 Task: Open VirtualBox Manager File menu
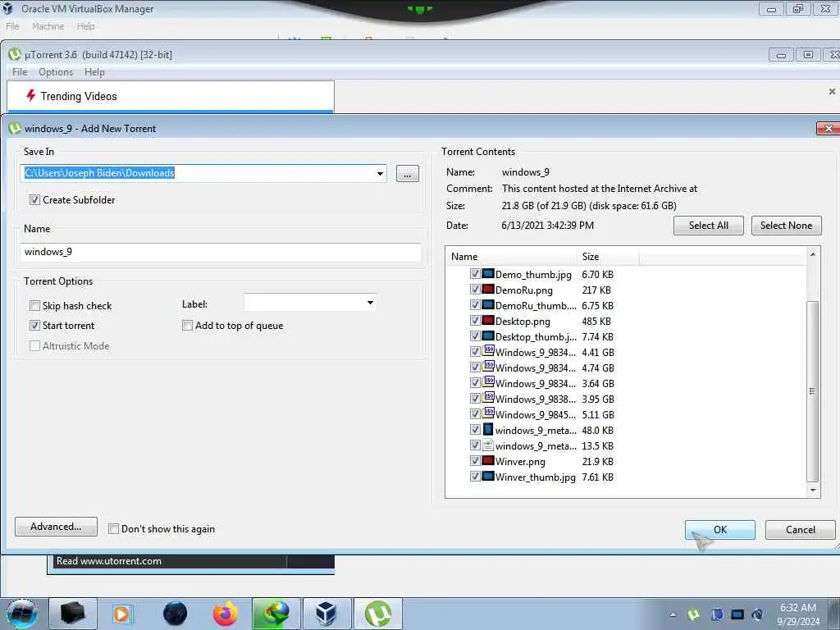coord(12,26)
